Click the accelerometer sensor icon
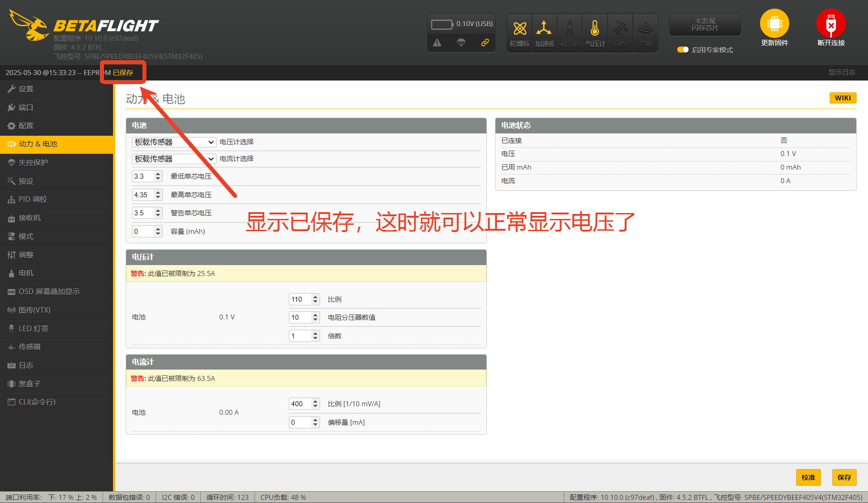Screen dimensions: 868x503 [544, 28]
